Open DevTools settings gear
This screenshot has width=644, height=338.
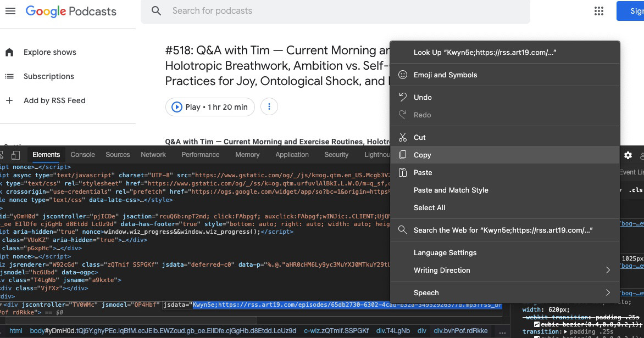tap(628, 155)
